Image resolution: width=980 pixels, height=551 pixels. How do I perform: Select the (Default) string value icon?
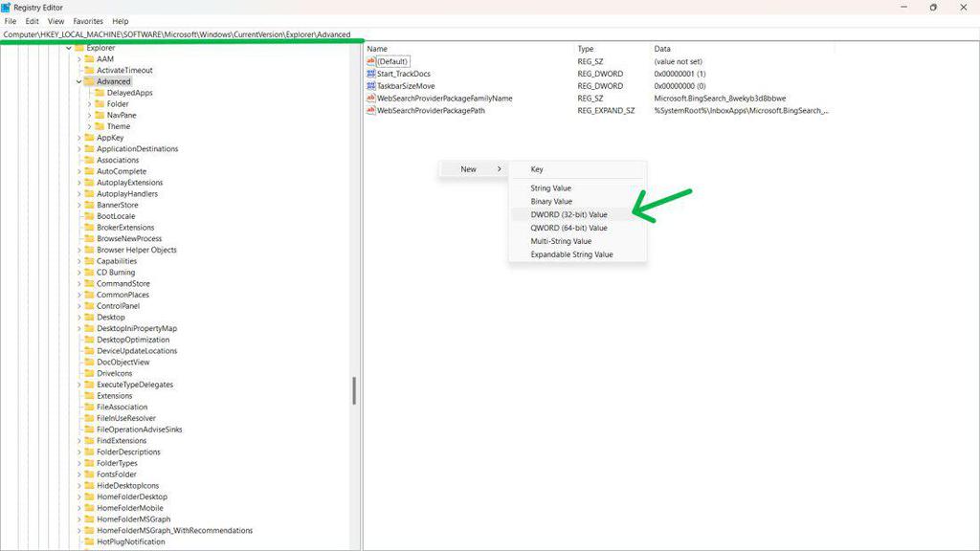(x=370, y=61)
